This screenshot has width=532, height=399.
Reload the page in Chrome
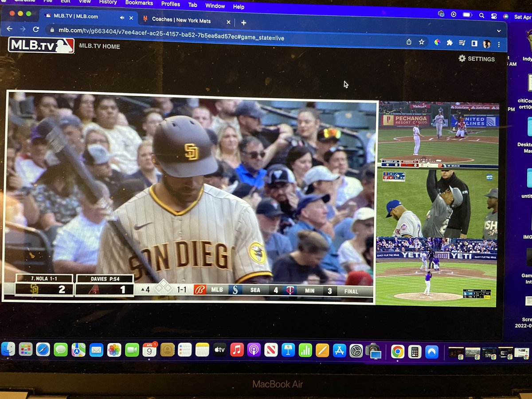[x=36, y=29]
